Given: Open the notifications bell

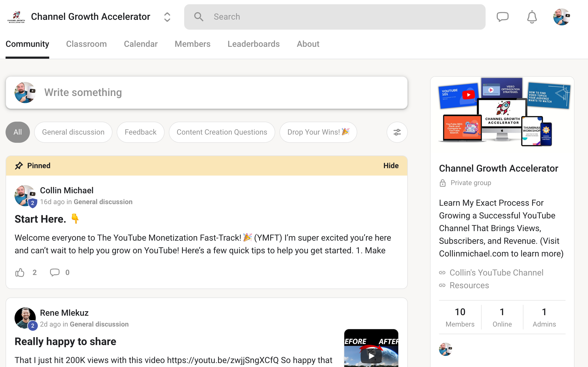Looking at the screenshot, I should coord(532,17).
